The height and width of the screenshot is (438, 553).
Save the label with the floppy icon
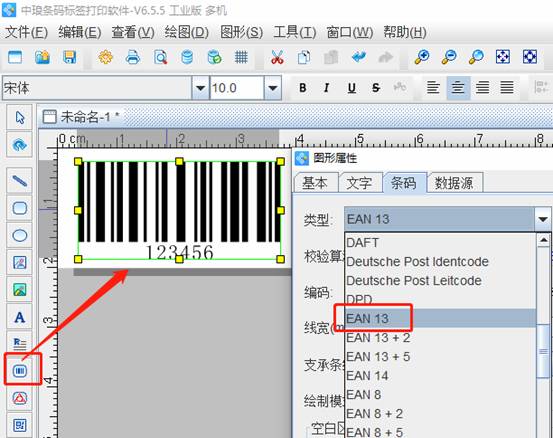point(69,57)
